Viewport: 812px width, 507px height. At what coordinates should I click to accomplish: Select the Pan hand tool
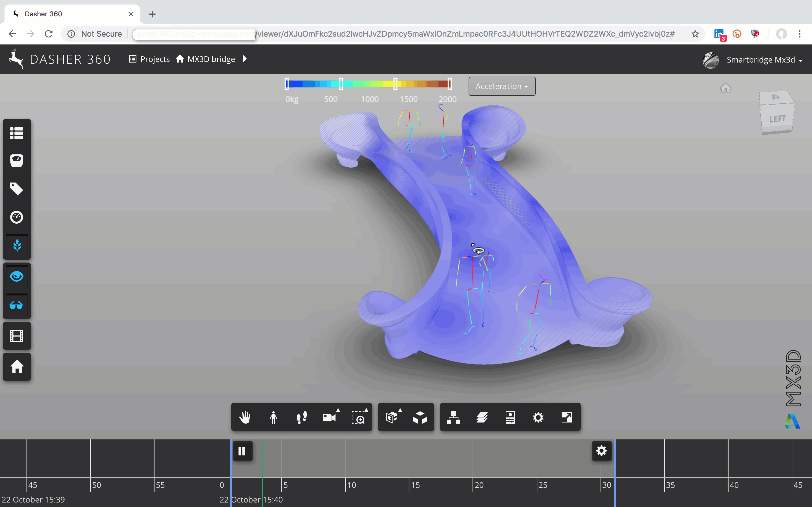pos(245,417)
